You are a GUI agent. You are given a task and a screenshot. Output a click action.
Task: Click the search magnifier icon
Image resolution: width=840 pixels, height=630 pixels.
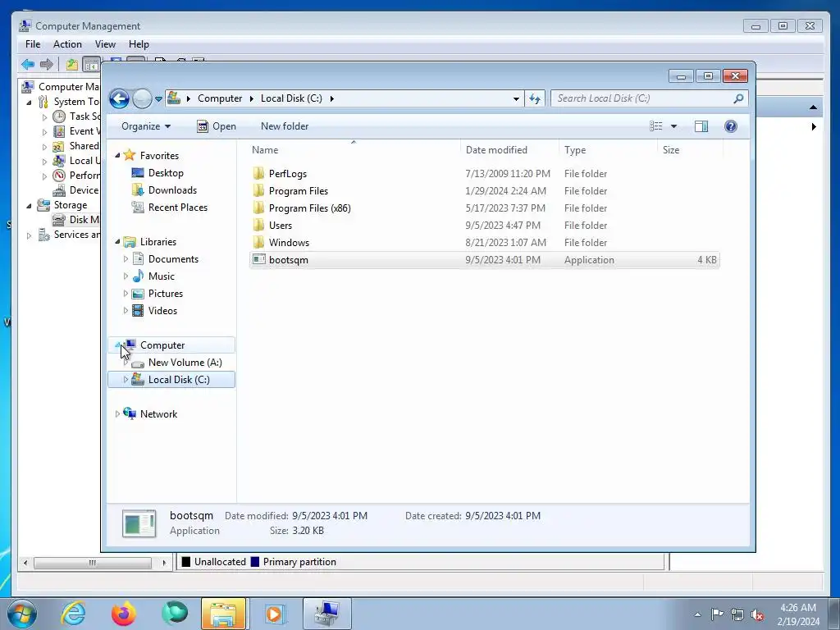tap(738, 98)
